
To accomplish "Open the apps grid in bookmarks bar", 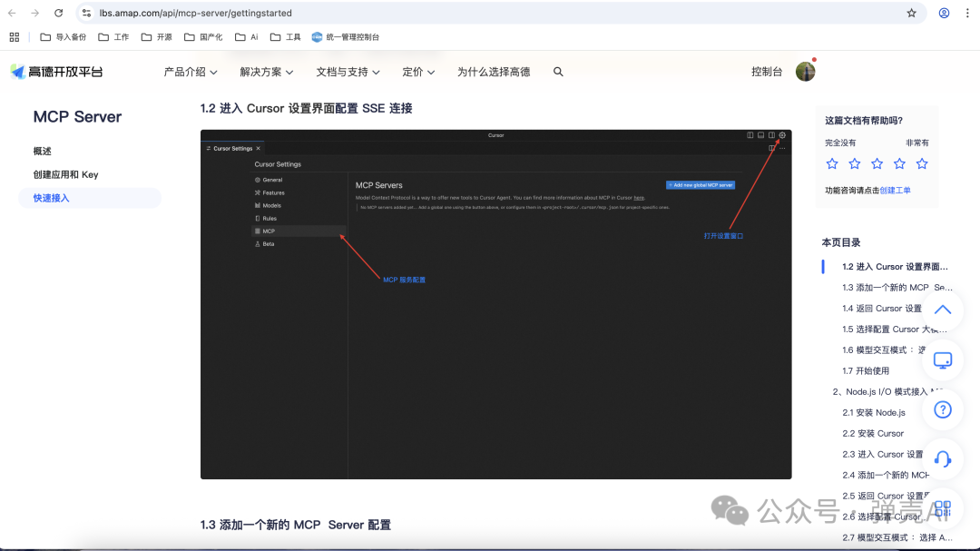I will [15, 37].
